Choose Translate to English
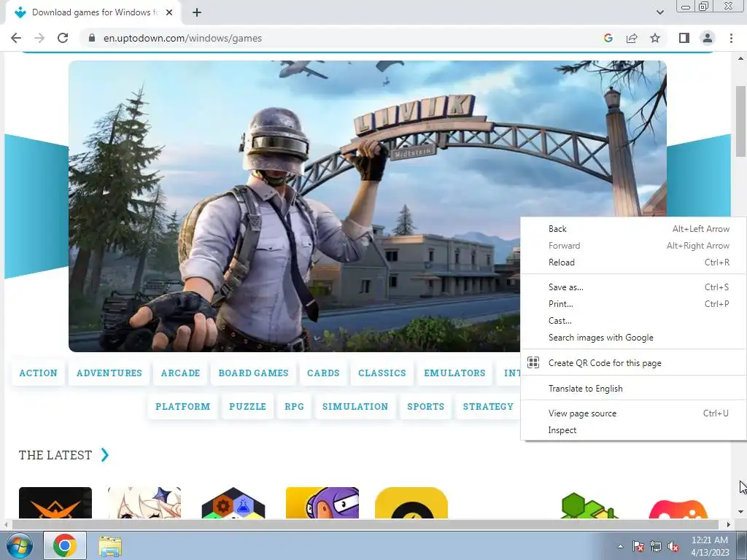The height and width of the screenshot is (560, 747). [x=634, y=389]
